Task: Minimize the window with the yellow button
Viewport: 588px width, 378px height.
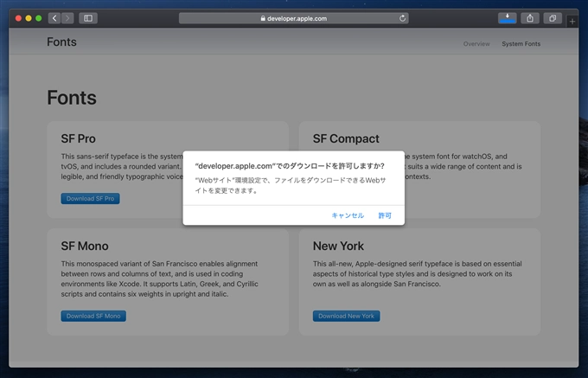Action: click(x=29, y=18)
